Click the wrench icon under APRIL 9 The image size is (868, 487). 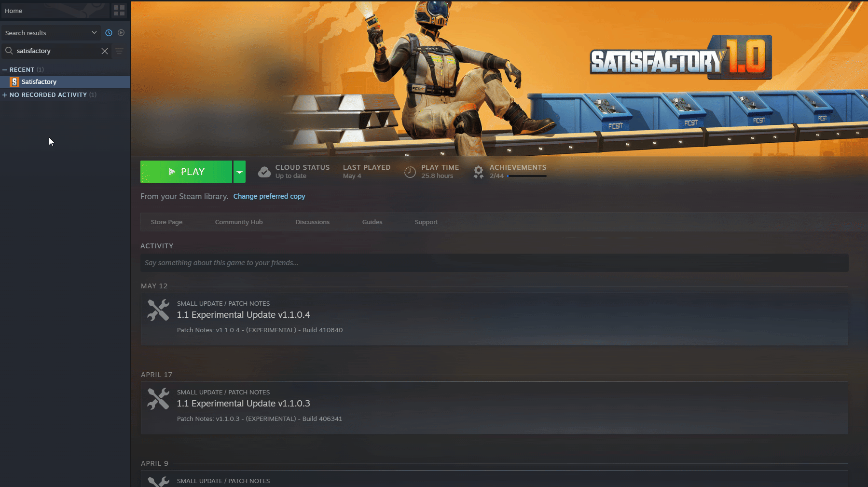click(158, 482)
